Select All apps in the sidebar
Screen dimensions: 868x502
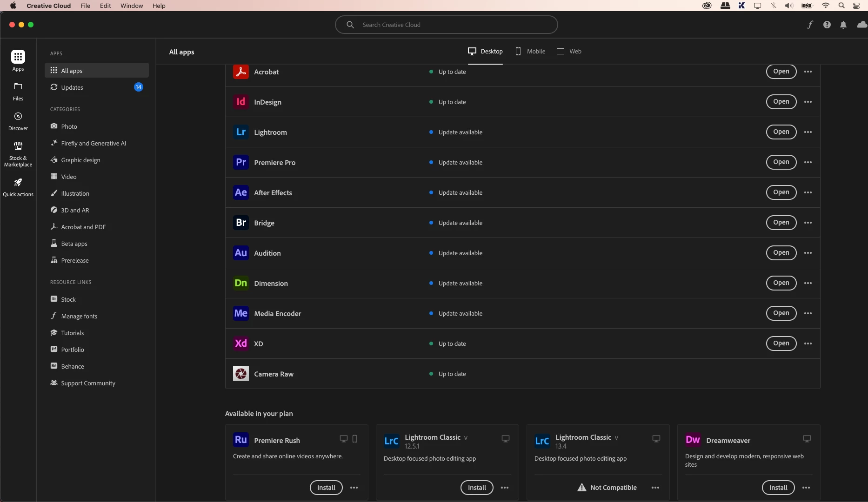coord(97,71)
